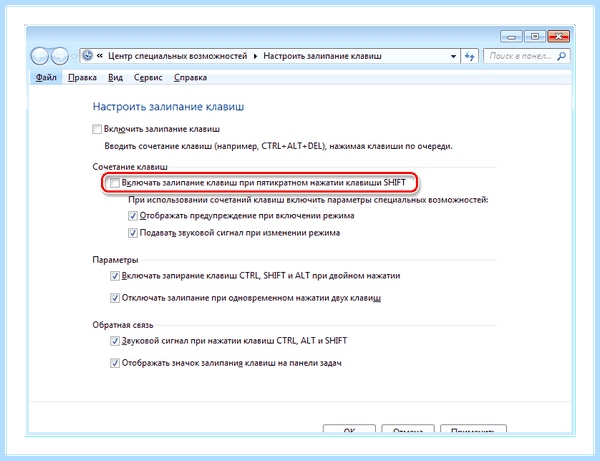Uncheck Звуковой сигнал при нажатии клавиш
This screenshot has height=461, width=600.
pyautogui.click(x=115, y=341)
